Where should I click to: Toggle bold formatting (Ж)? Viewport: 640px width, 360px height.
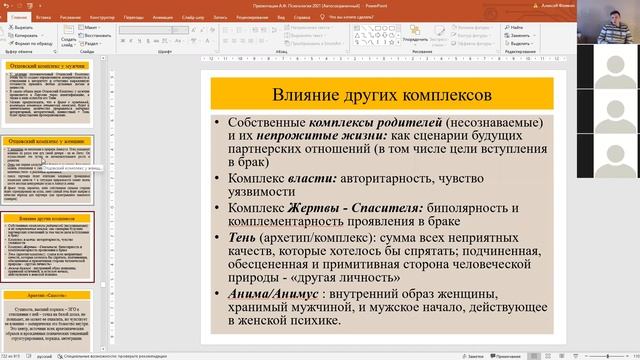click(122, 41)
